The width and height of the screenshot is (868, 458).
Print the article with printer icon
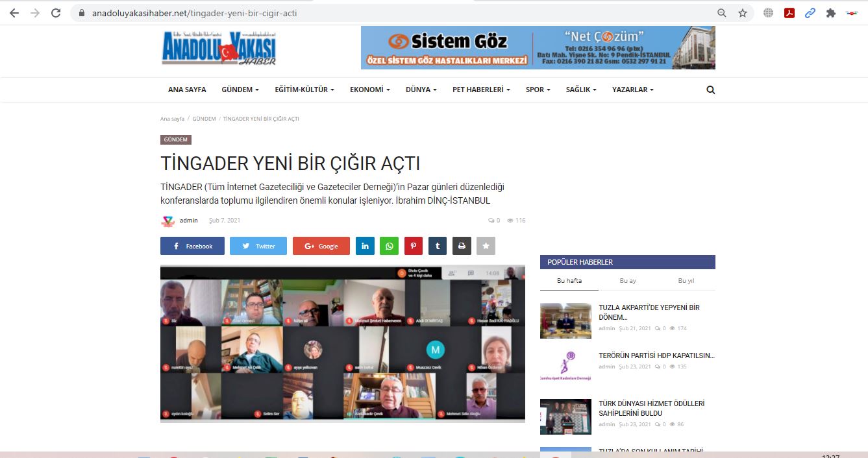coord(462,246)
